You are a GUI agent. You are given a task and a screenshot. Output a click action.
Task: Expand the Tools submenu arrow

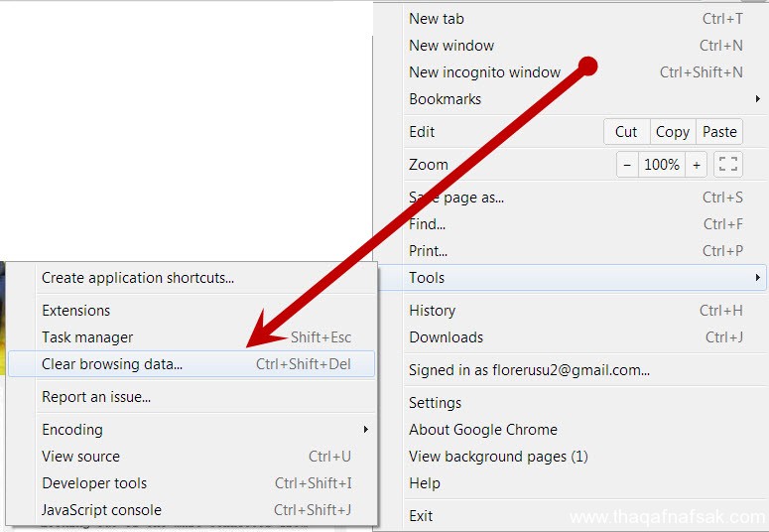tap(758, 278)
